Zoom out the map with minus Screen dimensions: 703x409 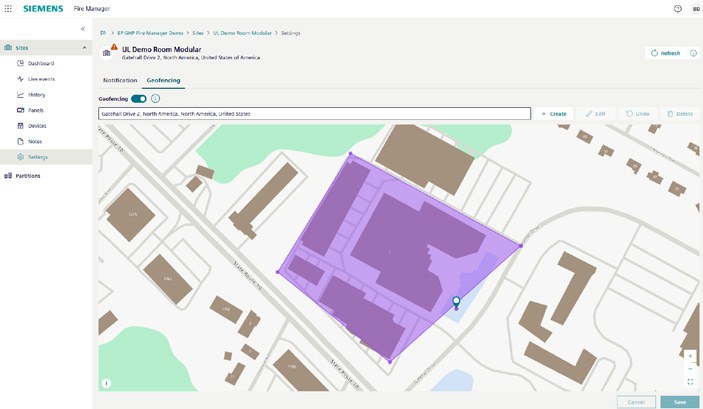[x=690, y=369]
